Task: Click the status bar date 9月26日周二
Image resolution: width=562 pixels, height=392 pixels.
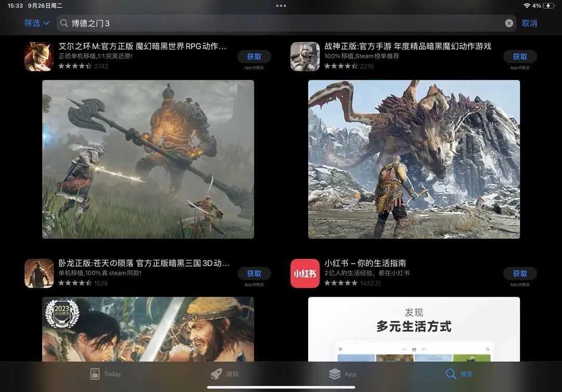Action: pyautogui.click(x=45, y=6)
